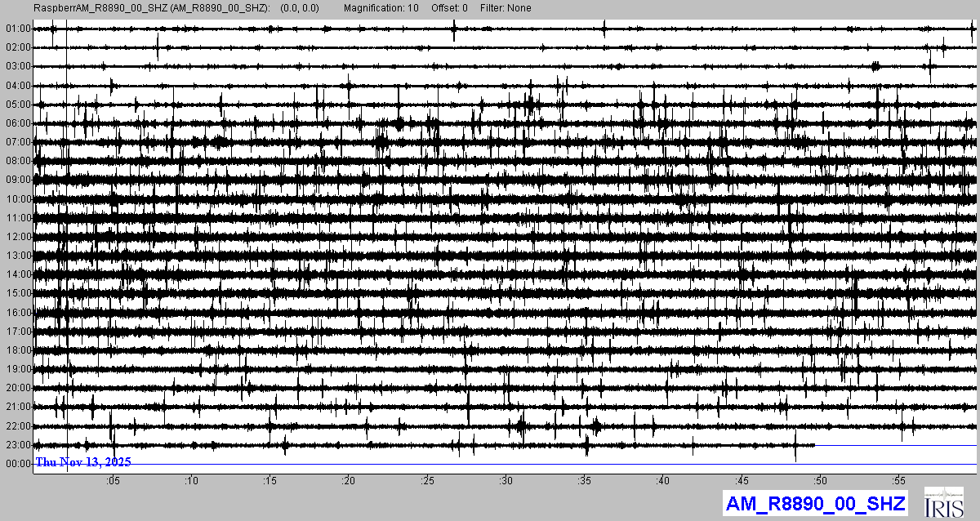Screen dimensions: 980x521
Task: Click the :55 minute axis marker
Action: point(899,481)
